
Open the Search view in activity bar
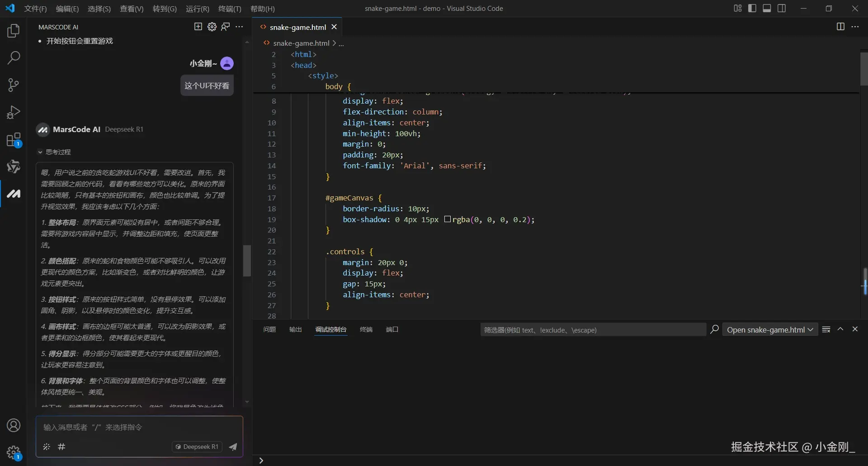click(x=14, y=58)
